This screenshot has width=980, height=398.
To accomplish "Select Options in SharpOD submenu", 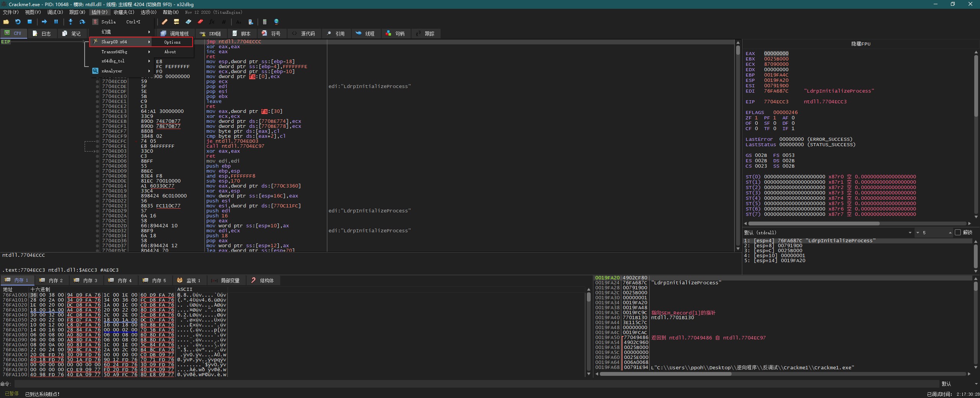I will point(172,42).
